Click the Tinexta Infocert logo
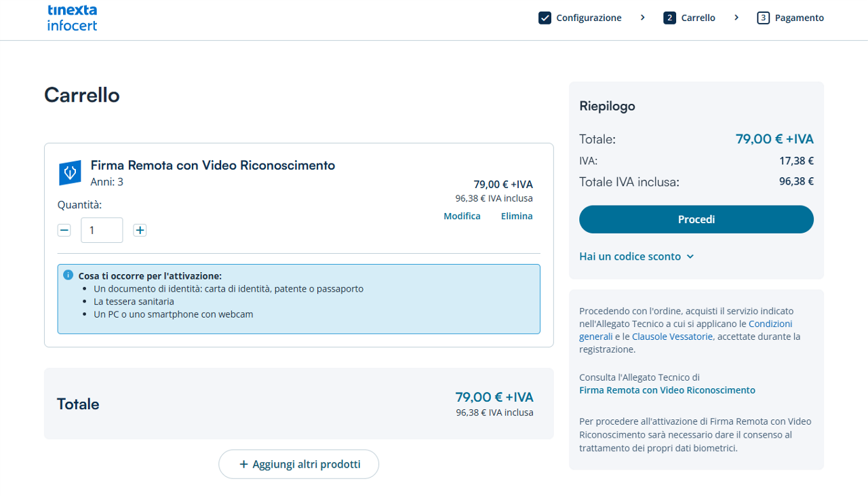Viewport: 868px width, 496px height. (x=72, y=18)
